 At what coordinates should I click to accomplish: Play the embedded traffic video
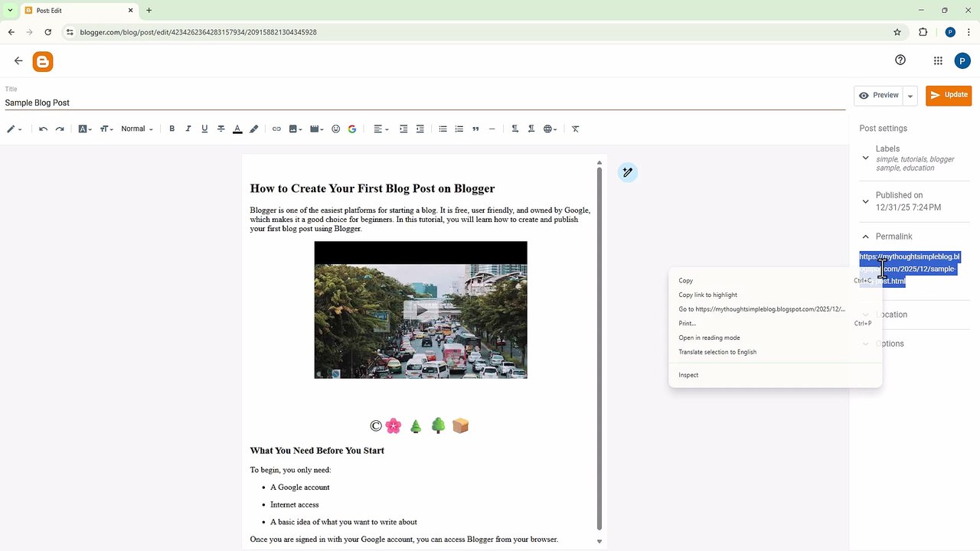pyautogui.click(x=420, y=311)
